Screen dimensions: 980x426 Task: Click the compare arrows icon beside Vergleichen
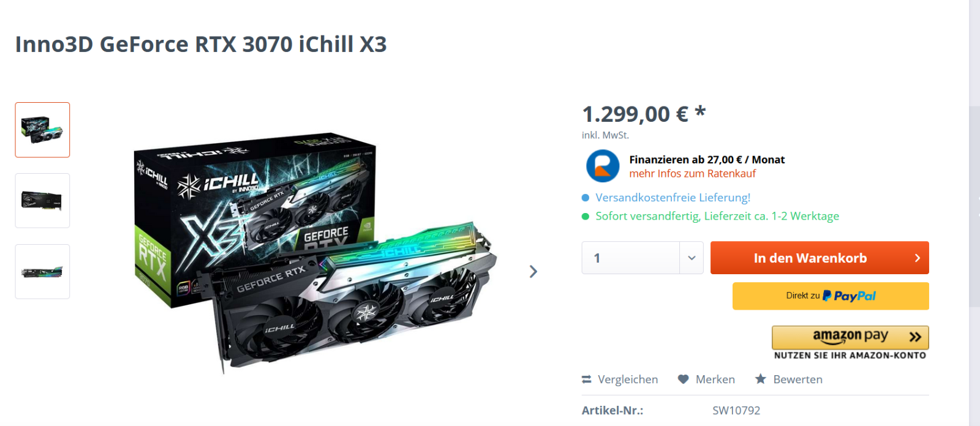point(586,379)
